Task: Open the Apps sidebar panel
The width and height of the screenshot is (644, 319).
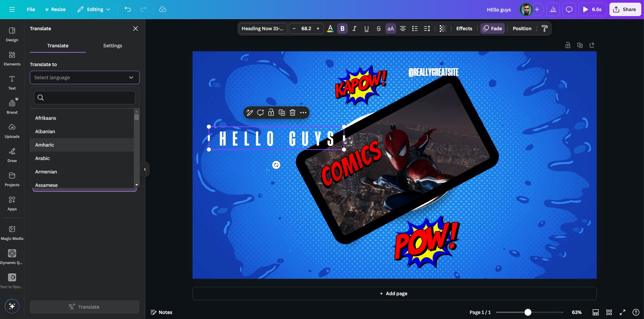Action: click(x=12, y=203)
